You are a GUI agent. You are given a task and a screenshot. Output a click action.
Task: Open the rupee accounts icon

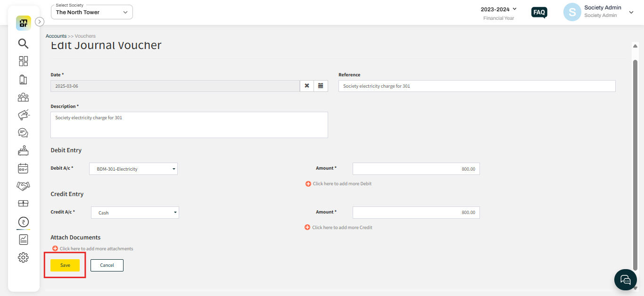23,222
